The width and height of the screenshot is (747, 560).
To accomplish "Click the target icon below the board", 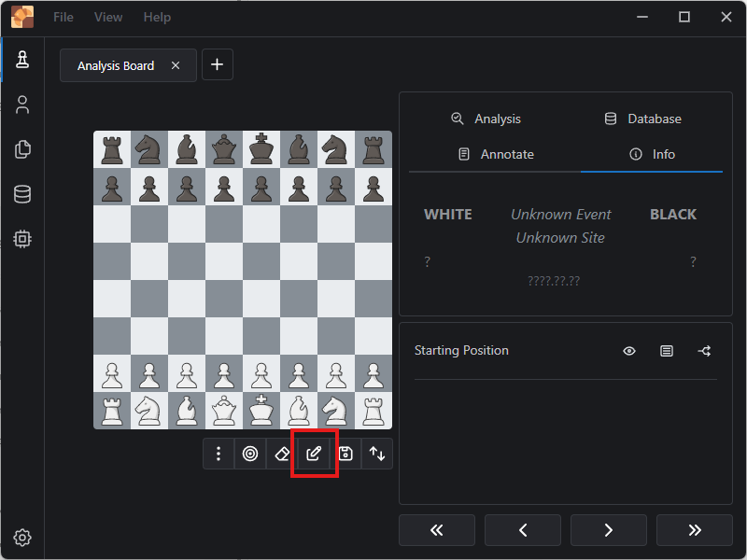I will coord(250,454).
